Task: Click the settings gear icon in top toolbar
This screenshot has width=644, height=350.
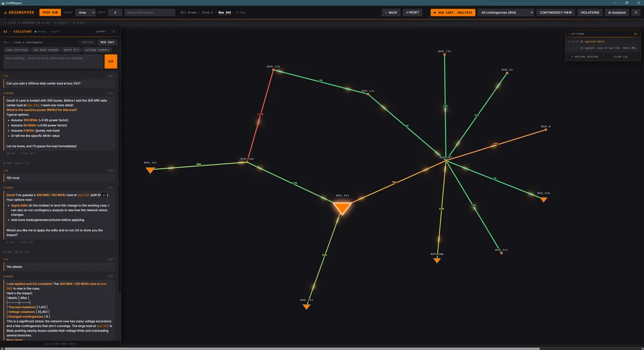Action: [636, 12]
